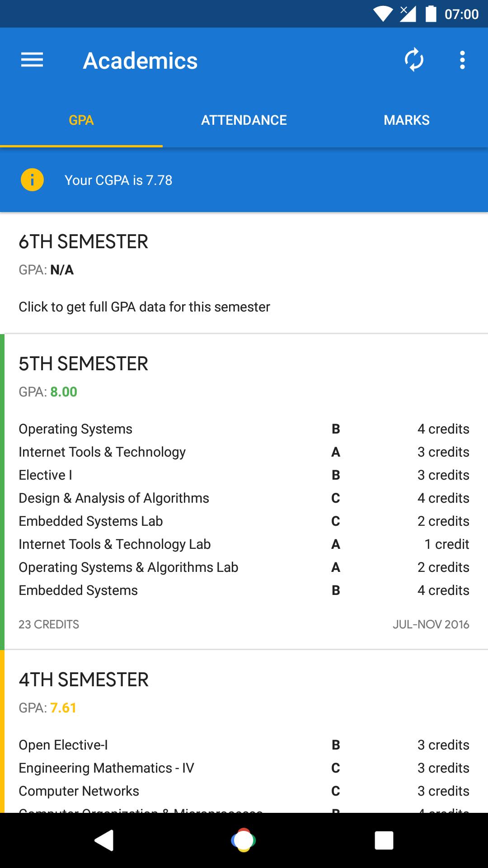
Task: Open the 5th Semester header
Action: pos(84,364)
